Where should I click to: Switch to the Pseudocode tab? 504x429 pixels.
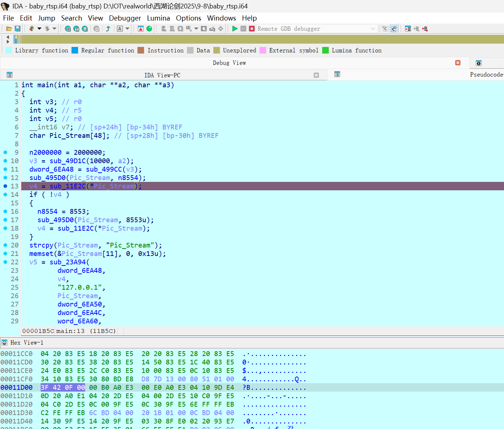point(486,75)
